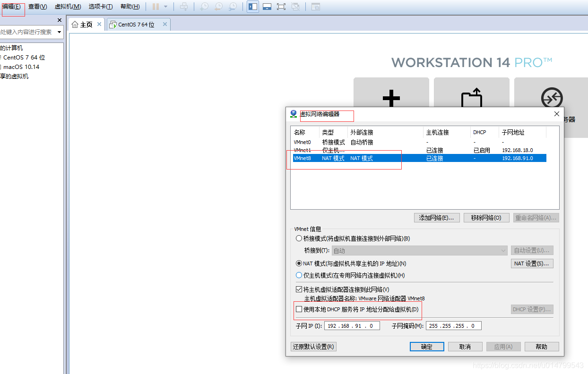Open the 编辑(E) menu
This screenshot has height=374, width=588.
11,7
